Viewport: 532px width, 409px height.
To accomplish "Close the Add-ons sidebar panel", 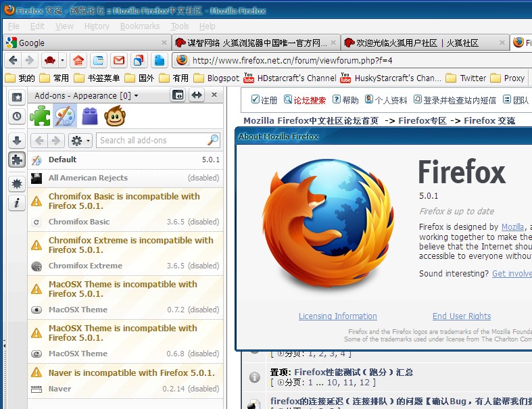I will click(214, 95).
